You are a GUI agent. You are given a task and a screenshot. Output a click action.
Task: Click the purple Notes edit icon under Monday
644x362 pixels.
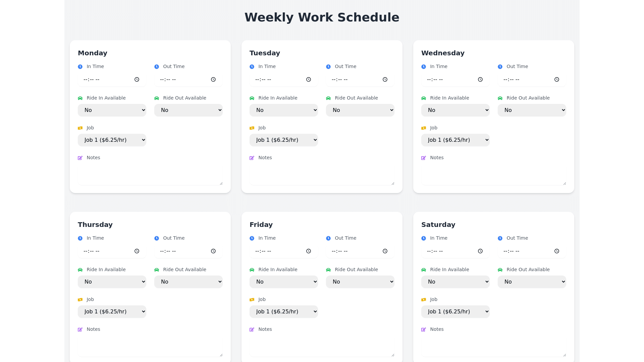click(x=80, y=158)
